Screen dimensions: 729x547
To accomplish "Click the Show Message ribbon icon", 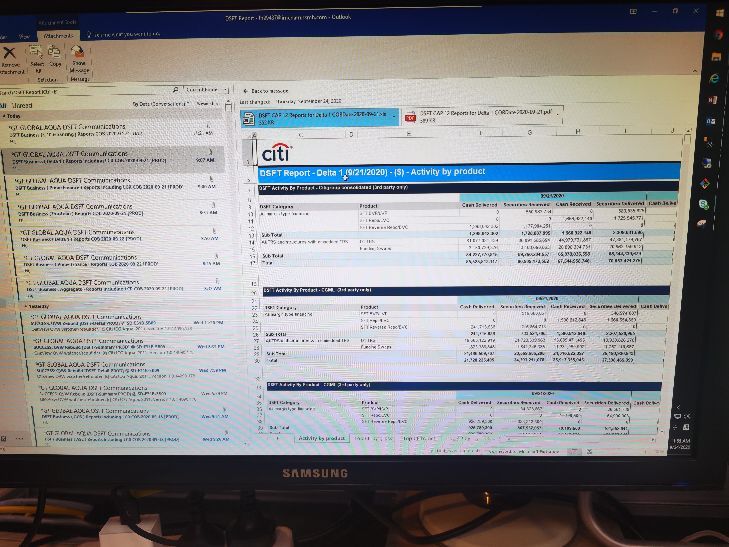I will click(78, 51).
